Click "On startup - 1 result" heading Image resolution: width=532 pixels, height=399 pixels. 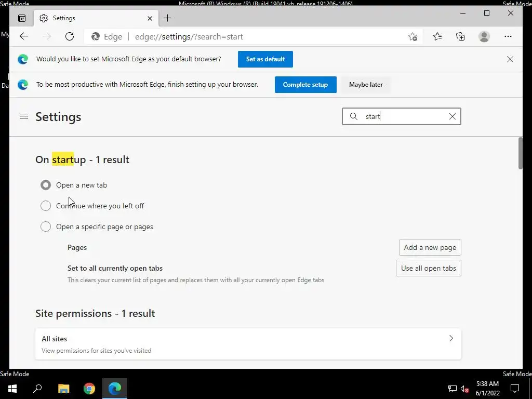83,159
